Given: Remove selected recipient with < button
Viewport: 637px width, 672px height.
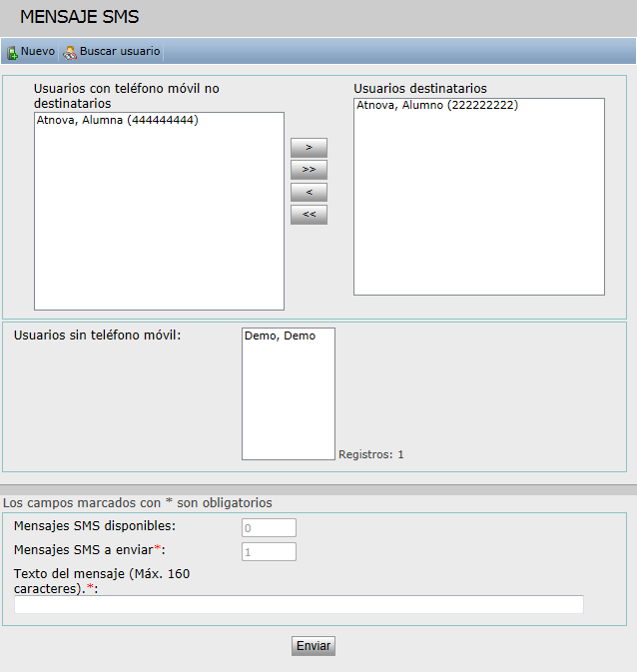Looking at the screenshot, I should (x=309, y=192).
